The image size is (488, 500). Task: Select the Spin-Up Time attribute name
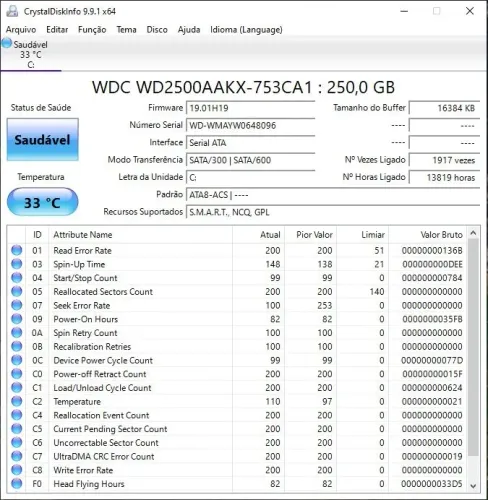(79, 264)
